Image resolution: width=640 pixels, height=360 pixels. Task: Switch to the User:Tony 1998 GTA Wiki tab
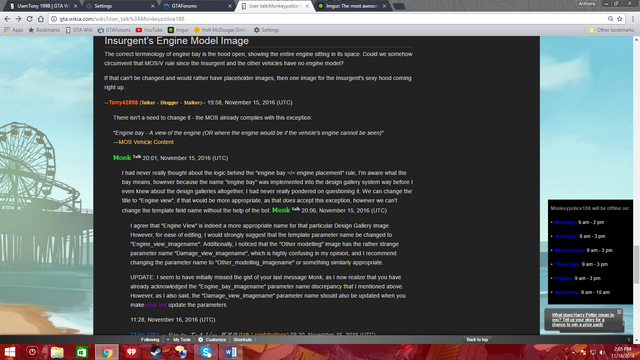coord(44,6)
